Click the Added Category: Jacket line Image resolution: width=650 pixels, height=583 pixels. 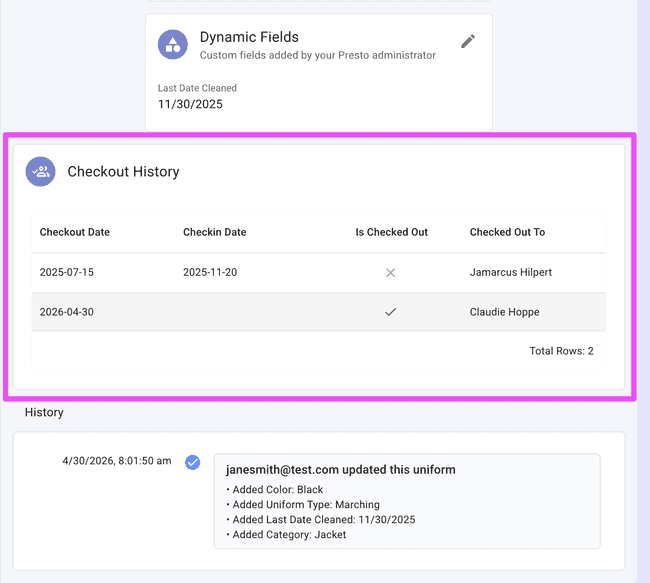(x=289, y=534)
